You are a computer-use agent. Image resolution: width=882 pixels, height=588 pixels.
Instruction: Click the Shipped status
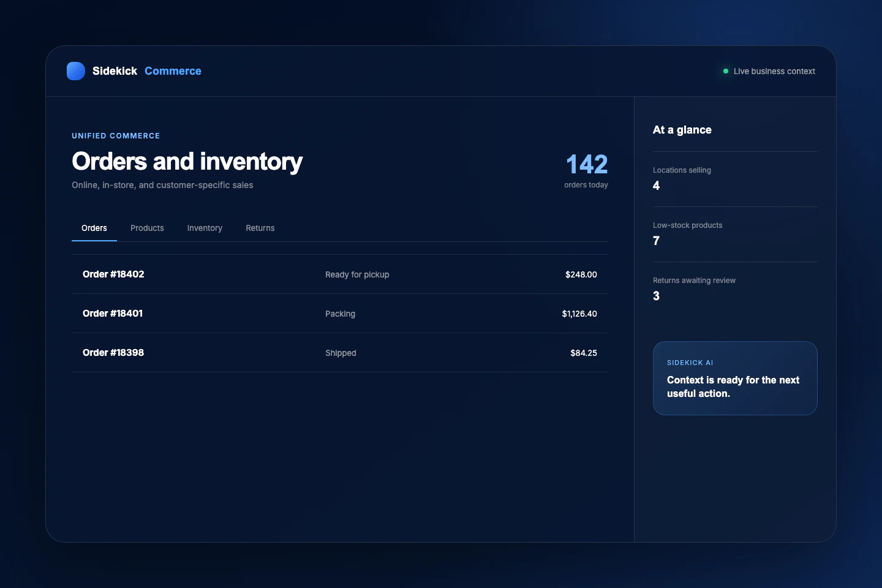(341, 353)
